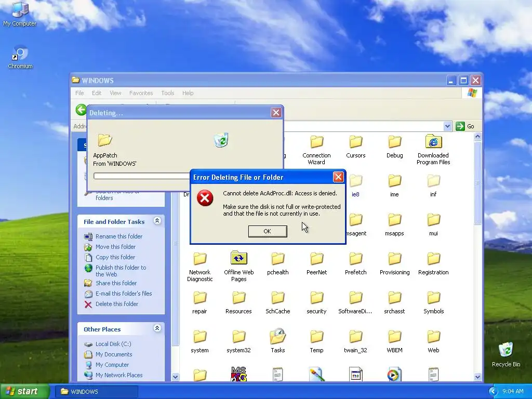Select the Prefetch folder

pos(355,263)
